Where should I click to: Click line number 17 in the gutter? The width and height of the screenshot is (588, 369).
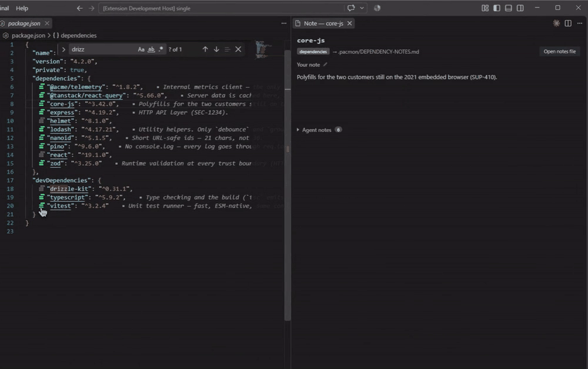[10, 180]
